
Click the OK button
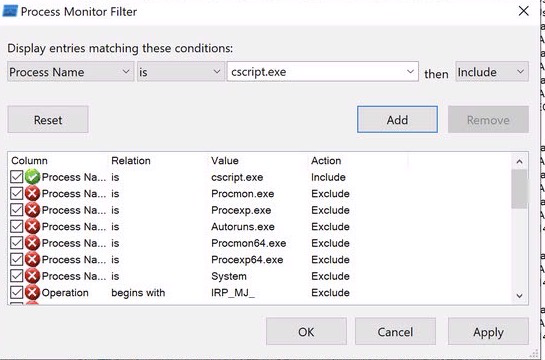click(306, 332)
